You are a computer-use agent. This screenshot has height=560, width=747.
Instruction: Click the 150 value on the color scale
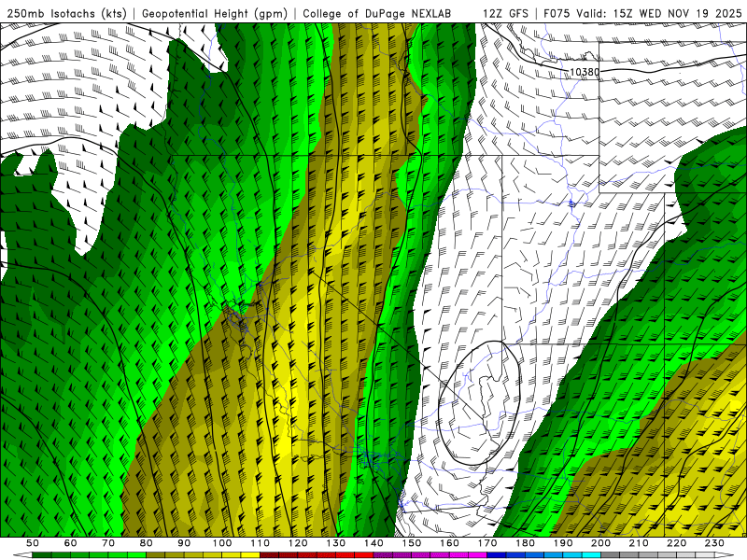[412, 543]
